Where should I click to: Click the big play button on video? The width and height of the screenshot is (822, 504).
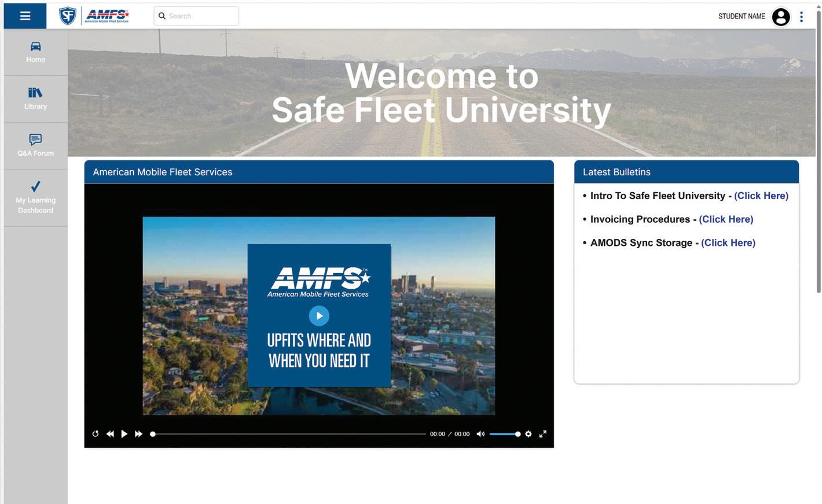[x=319, y=316]
